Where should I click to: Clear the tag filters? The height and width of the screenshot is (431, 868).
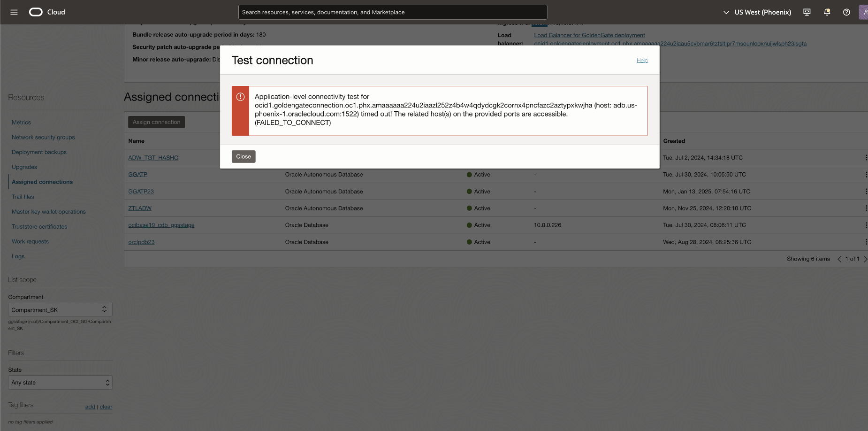[106, 407]
